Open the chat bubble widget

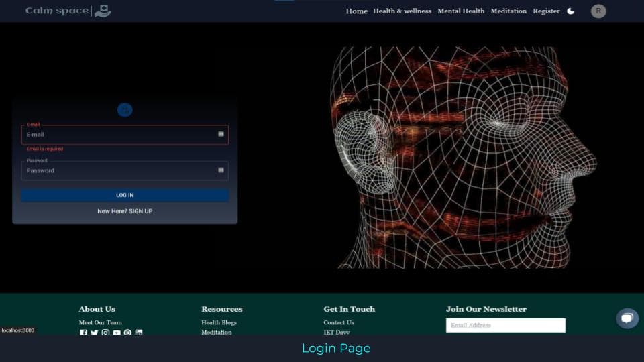pos(627,318)
